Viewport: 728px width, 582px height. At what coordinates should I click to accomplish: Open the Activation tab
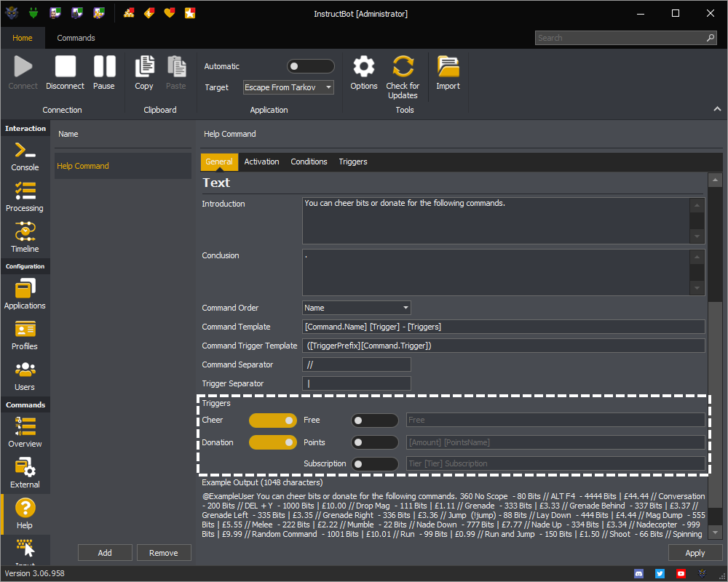[261, 162]
